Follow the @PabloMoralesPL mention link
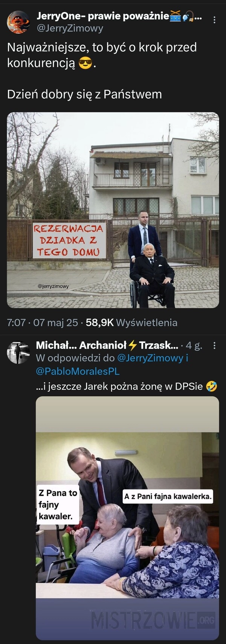The image size is (226, 644). tap(78, 371)
